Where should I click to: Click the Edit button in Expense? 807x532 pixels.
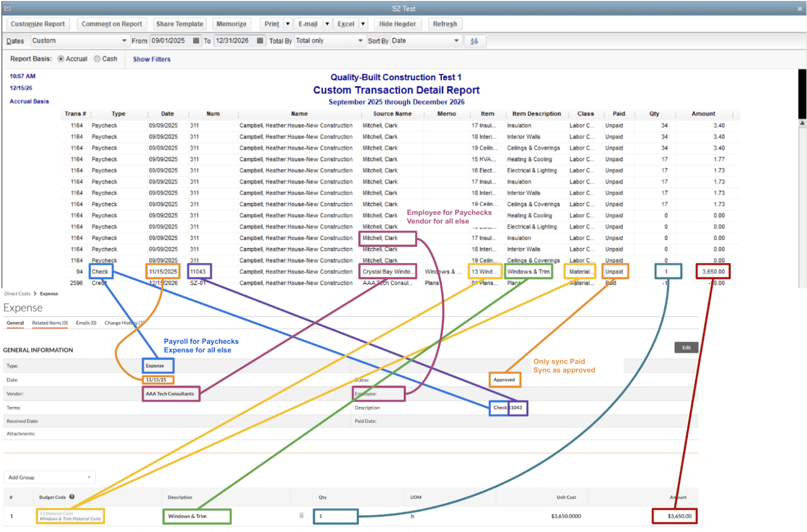click(x=686, y=347)
